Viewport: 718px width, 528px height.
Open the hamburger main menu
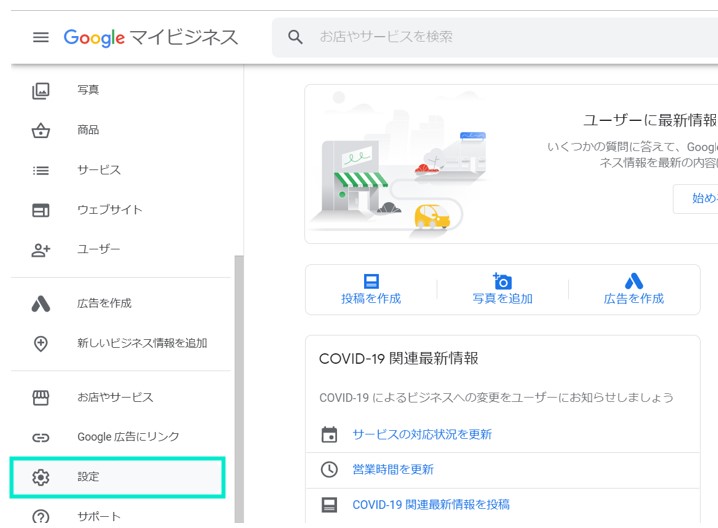click(40, 37)
